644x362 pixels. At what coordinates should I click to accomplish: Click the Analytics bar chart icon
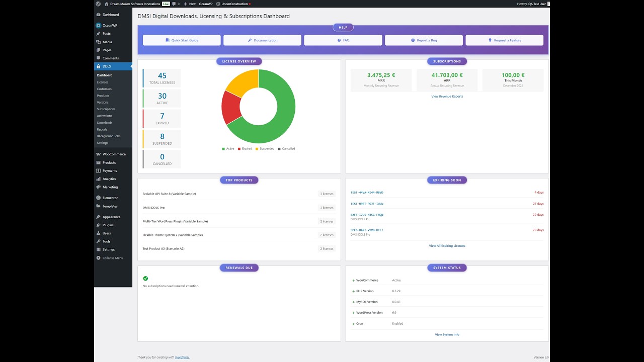pyautogui.click(x=98, y=179)
